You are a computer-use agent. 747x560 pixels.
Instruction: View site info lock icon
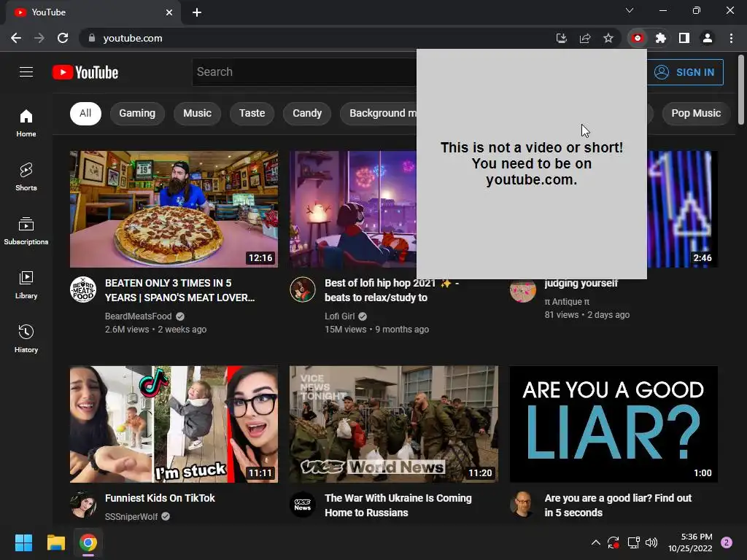click(91, 38)
